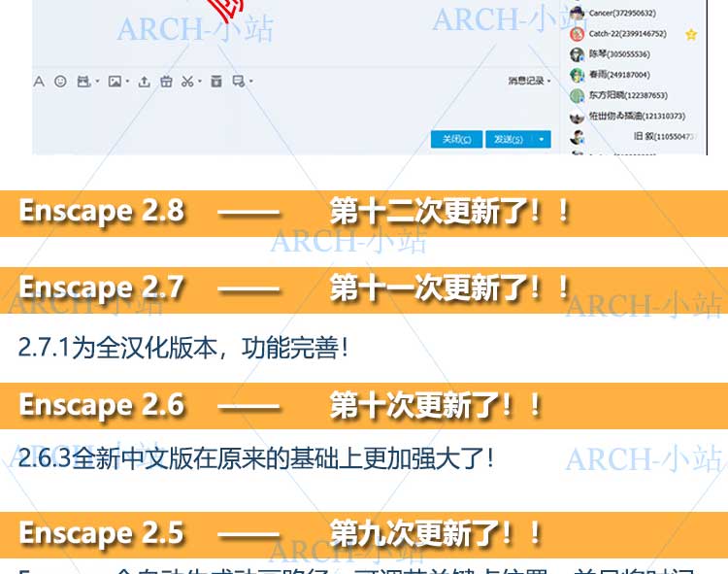Select contact 东方阳晓 in member list
Viewport: 728px width, 574px height.
pyautogui.click(x=627, y=95)
